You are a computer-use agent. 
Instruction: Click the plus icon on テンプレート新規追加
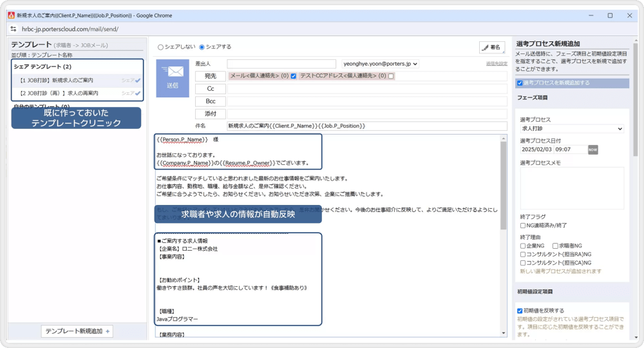tap(108, 331)
